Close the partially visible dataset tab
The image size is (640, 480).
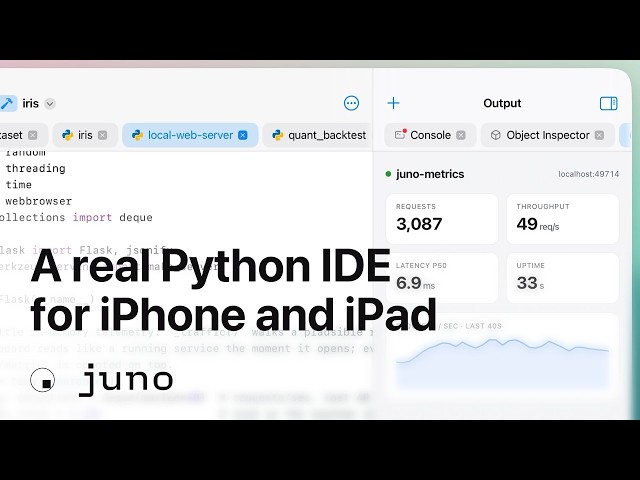tap(33, 135)
